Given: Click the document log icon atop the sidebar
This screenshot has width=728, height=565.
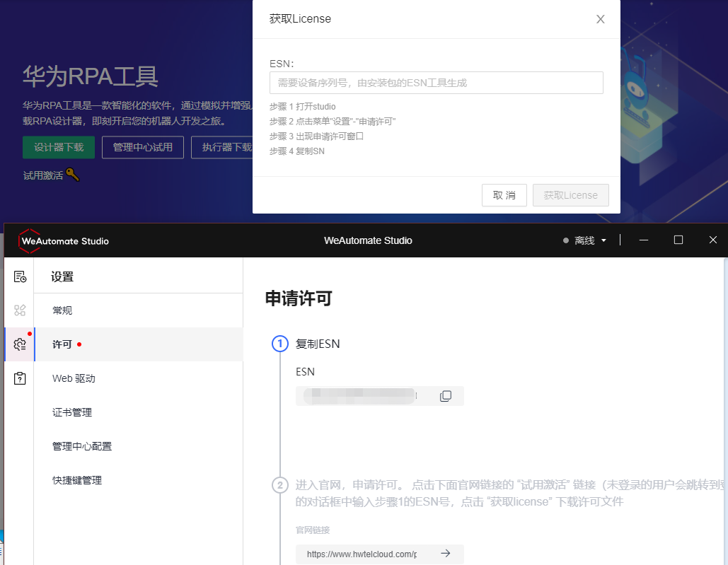Looking at the screenshot, I should [x=19, y=276].
